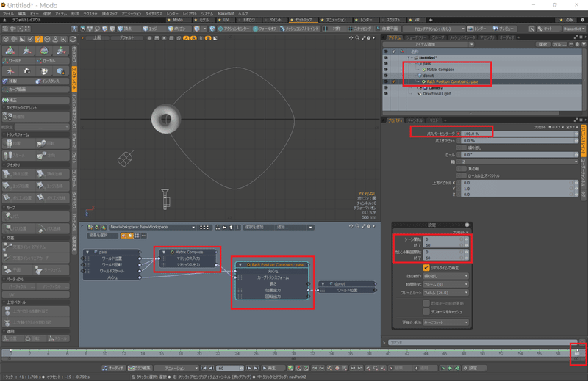Toggle visibility eye of Camera item
The width and height of the screenshot is (588, 381).
pyautogui.click(x=385, y=87)
